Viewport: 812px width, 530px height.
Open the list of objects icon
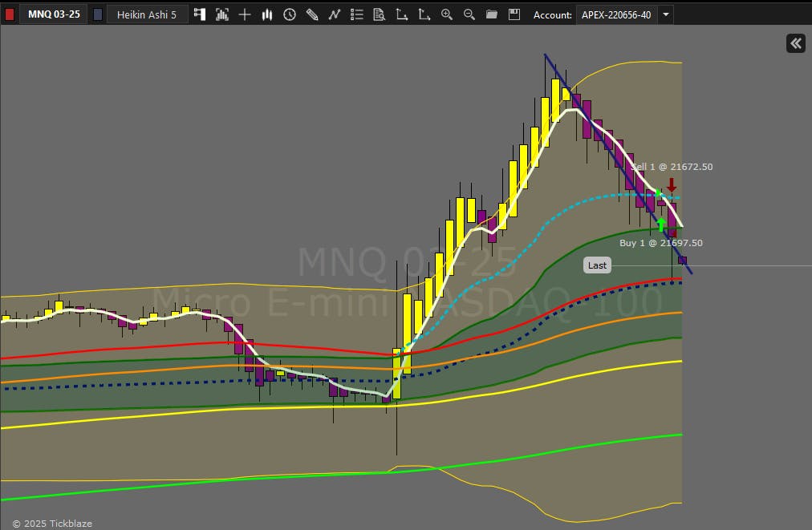(x=357, y=14)
